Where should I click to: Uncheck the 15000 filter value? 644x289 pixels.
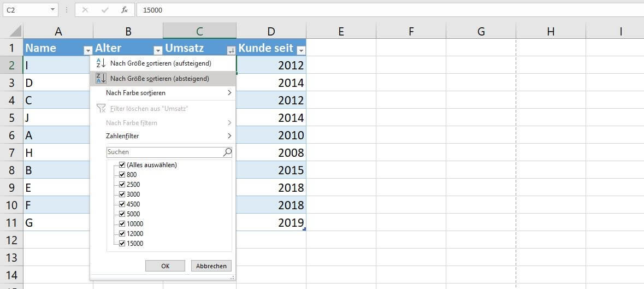point(122,244)
